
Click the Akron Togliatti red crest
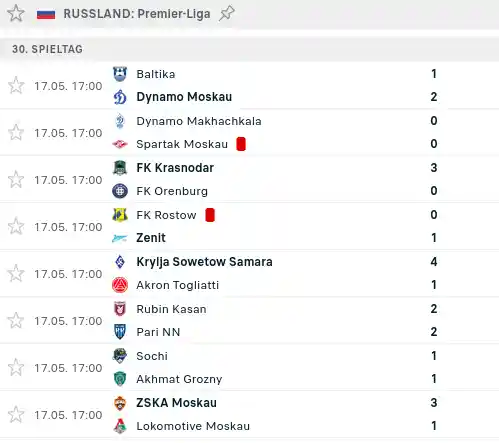120,285
